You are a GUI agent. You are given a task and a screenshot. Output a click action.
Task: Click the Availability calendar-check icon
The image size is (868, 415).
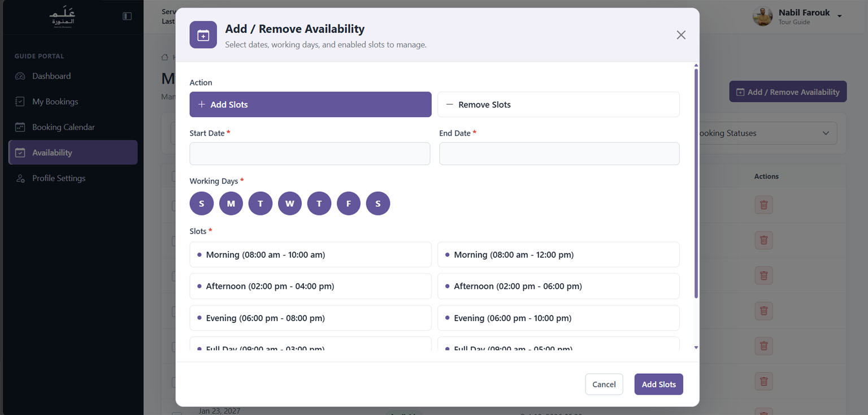pyautogui.click(x=20, y=153)
